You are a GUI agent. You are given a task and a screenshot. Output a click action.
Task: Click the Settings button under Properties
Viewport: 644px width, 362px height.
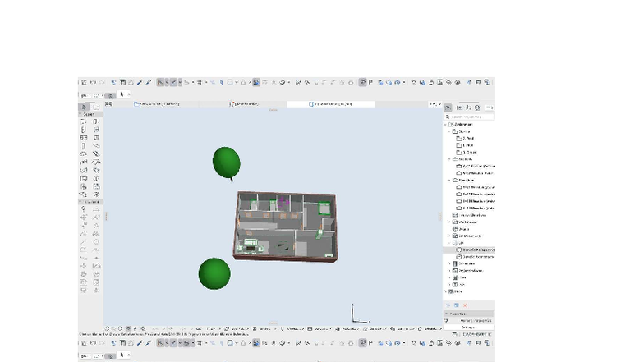tap(469, 328)
